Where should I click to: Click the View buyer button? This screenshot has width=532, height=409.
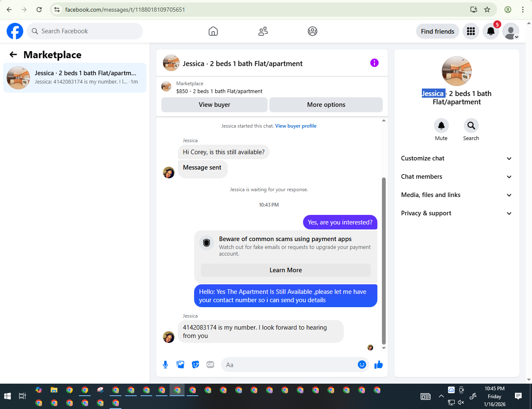[x=214, y=105]
